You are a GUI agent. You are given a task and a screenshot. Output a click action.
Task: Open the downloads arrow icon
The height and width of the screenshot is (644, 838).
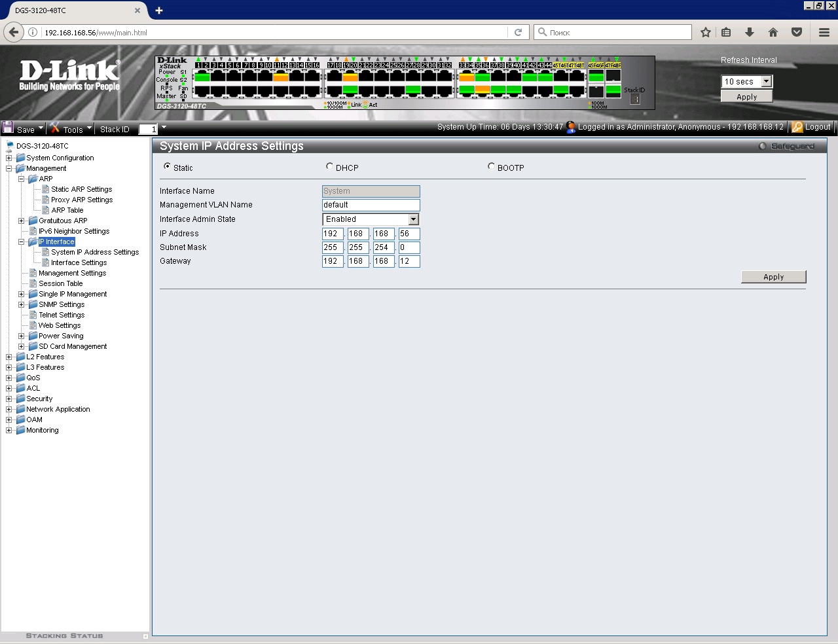coord(750,32)
